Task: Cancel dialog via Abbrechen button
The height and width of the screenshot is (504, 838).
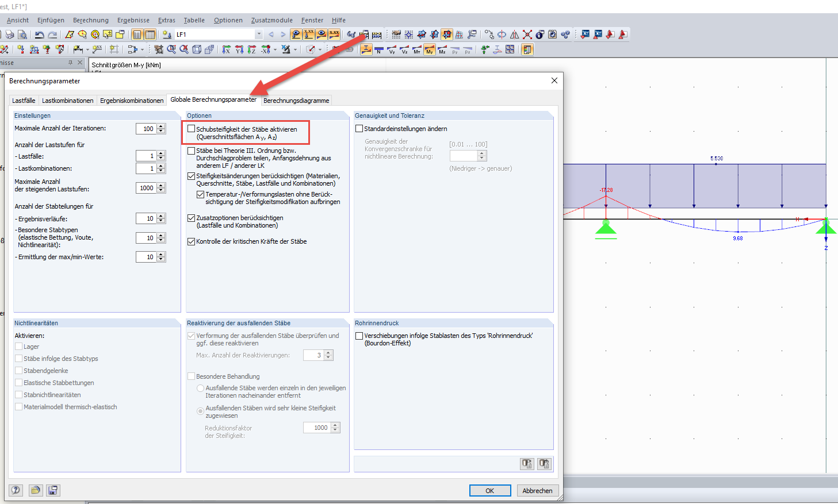Action: point(537,490)
